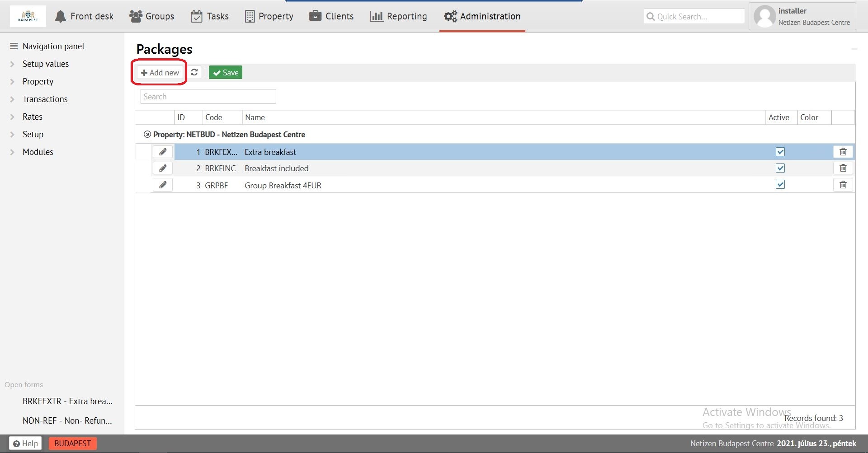
Task: Focus the Packages Search field
Action: click(x=208, y=96)
